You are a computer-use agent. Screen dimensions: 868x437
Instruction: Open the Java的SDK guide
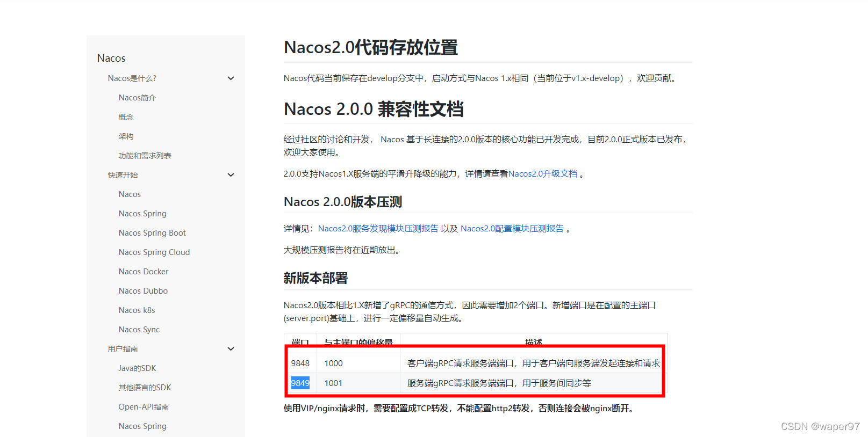click(x=137, y=368)
